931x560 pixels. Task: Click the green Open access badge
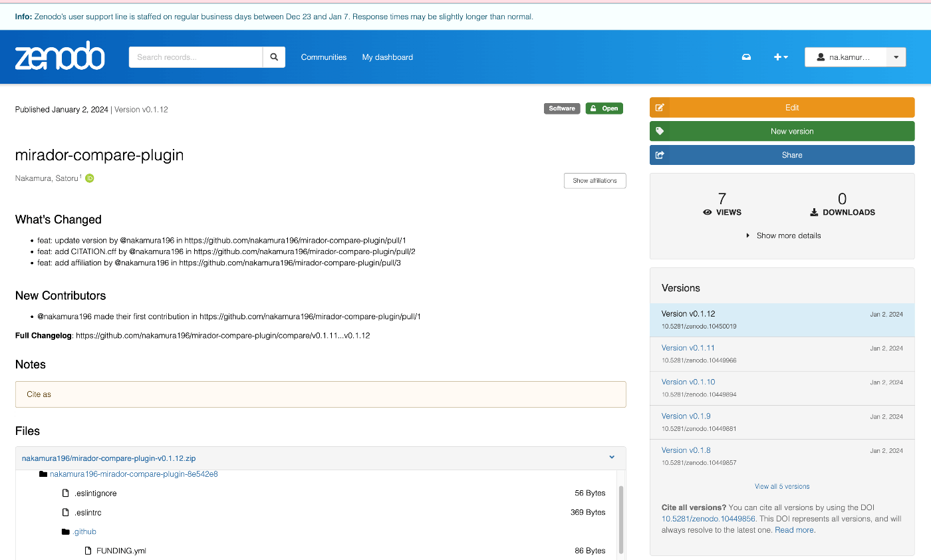pyautogui.click(x=604, y=108)
